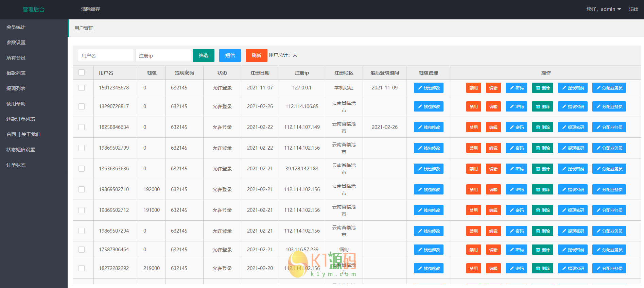This screenshot has height=288, width=644.
Task: Click 分配业务员 button for user 13636363636
Action: 609,169
